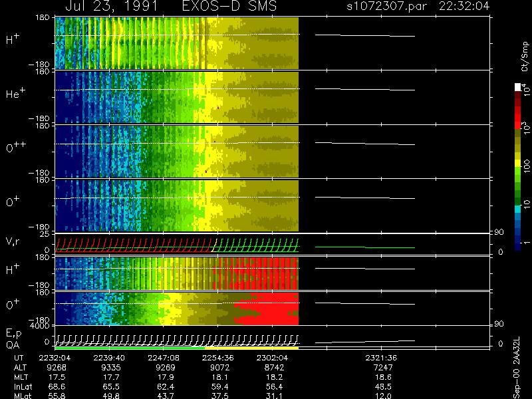The height and width of the screenshot is (399, 532).
Task: Click the "ALT" row header
Action: coord(20,368)
